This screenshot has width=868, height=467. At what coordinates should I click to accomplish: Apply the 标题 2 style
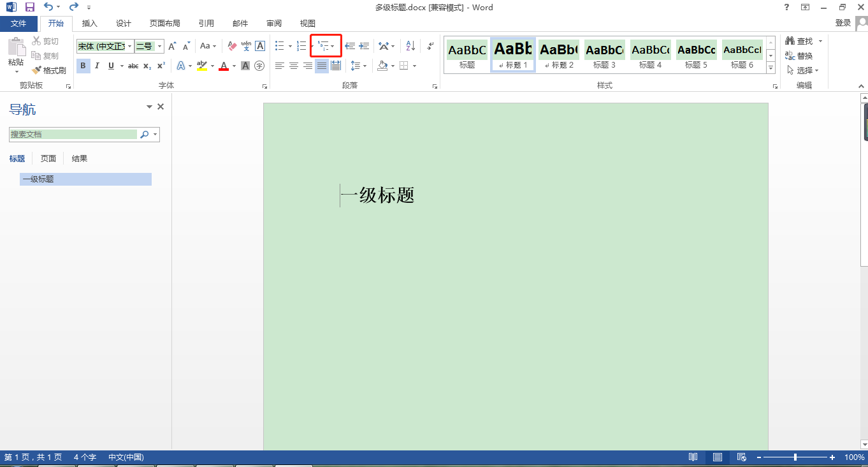(559, 56)
